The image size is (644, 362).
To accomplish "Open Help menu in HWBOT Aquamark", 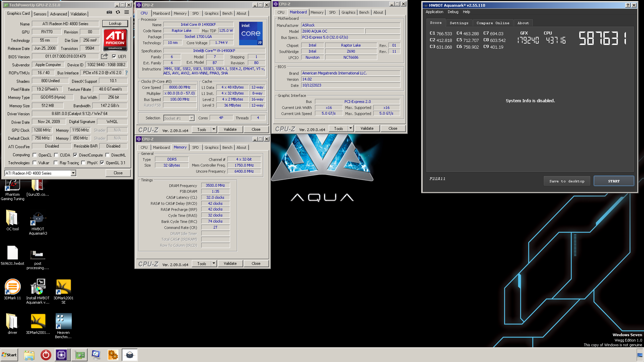I will pos(466,12).
